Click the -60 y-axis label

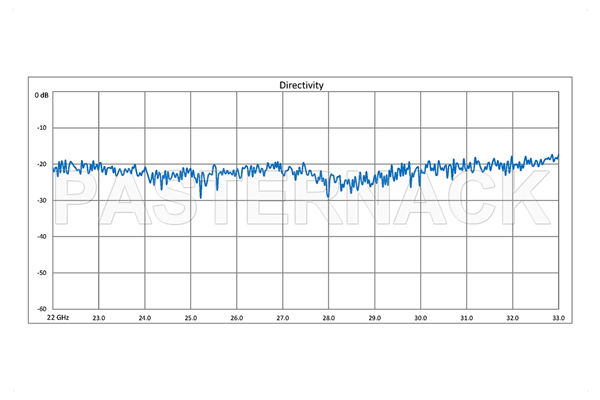(42, 308)
